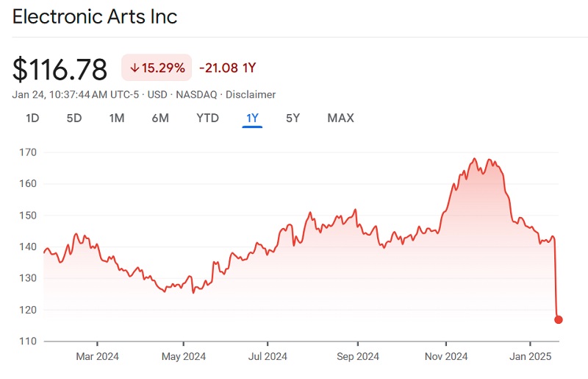The image size is (588, 379).
Task: Open the 6M time range
Action: click(x=160, y=118)
